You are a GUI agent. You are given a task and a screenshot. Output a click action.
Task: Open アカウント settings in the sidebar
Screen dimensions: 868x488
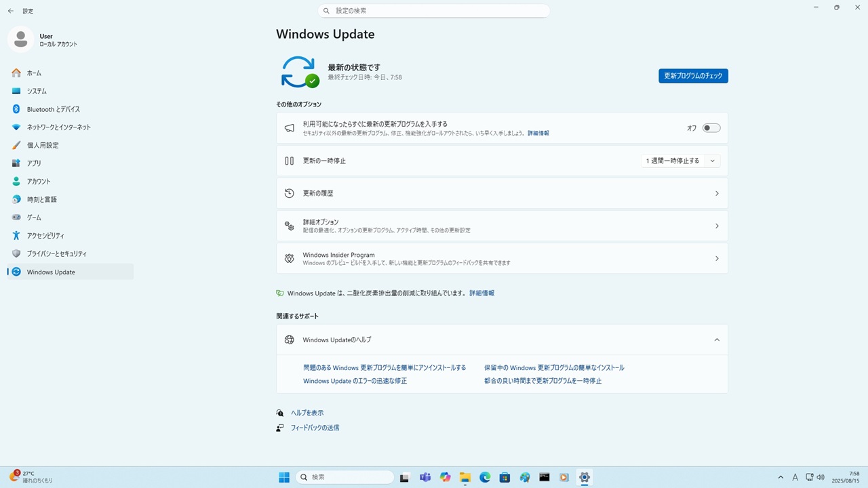(x=71, y=182)
